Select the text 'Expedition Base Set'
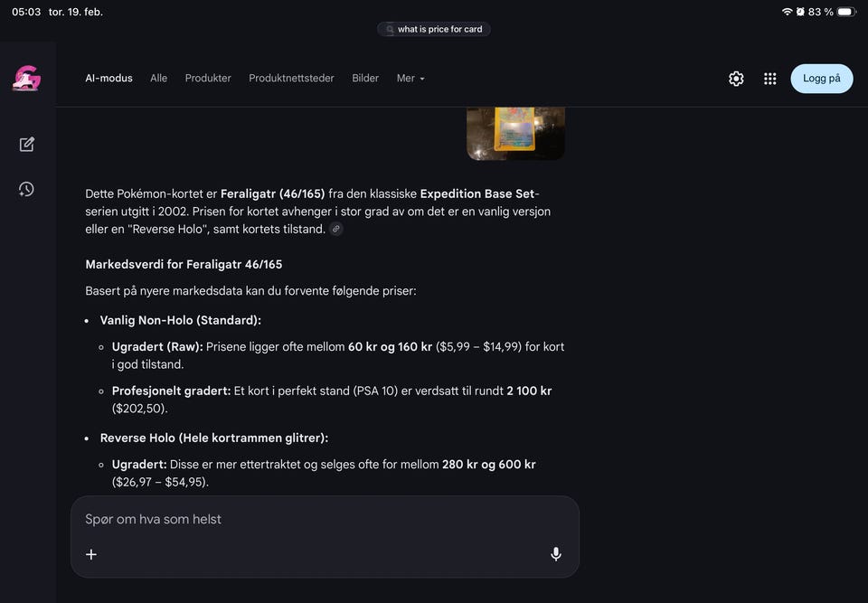This screenshot has width=868, height=603. pos(477,193)
